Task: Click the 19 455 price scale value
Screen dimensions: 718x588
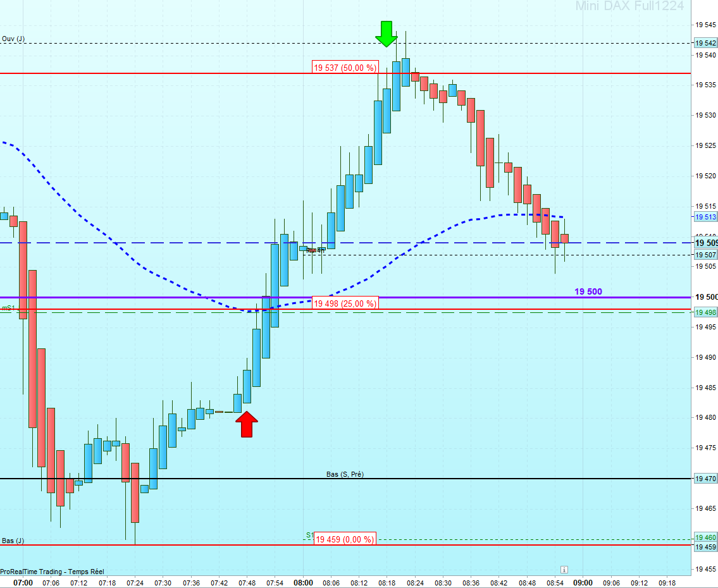Action: [705, 569]
